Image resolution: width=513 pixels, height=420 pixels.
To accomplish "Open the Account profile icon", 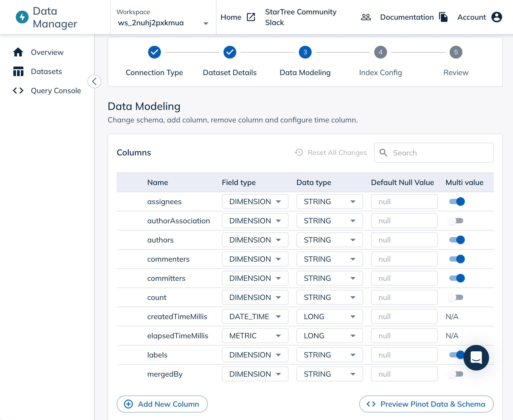I will [x=496, y=17].
